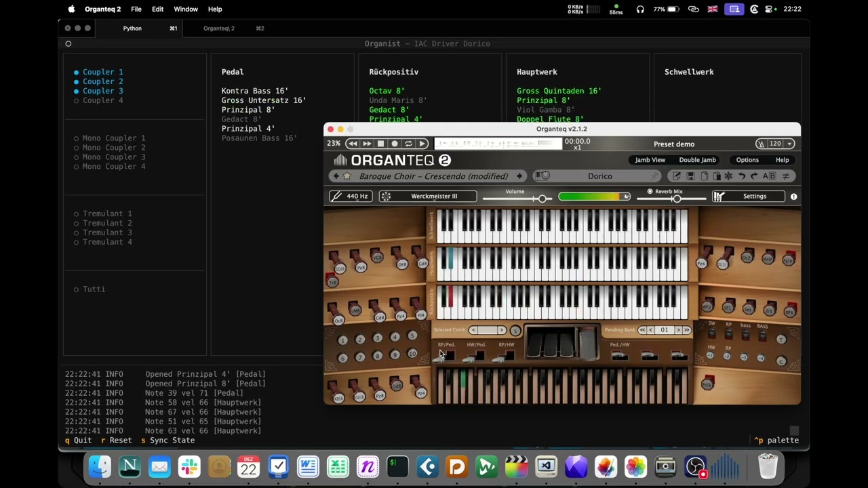Enable Tremulant 4
The height and width of the screenshot is (488, 868).
pos(103,243)
